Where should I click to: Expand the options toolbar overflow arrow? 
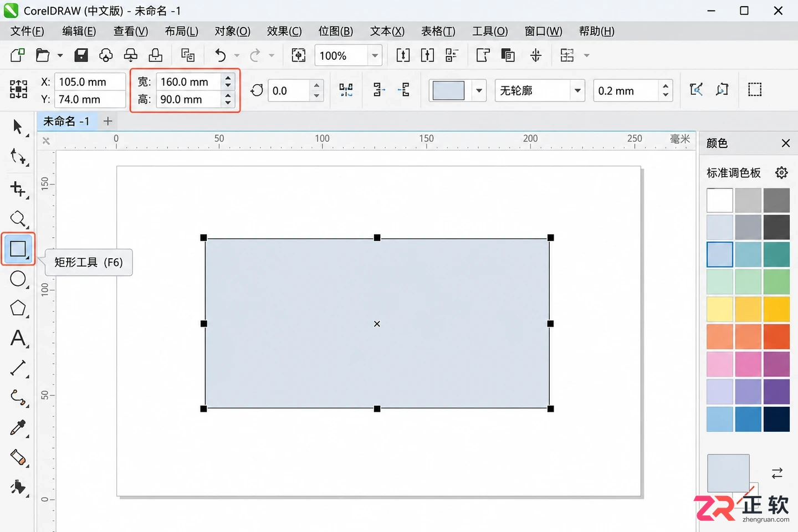(587, 55)
